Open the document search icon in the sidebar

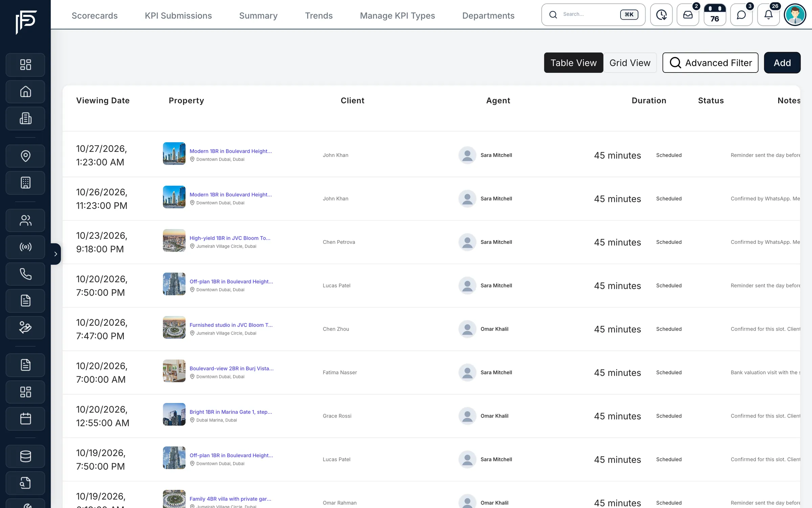[25, 483]
